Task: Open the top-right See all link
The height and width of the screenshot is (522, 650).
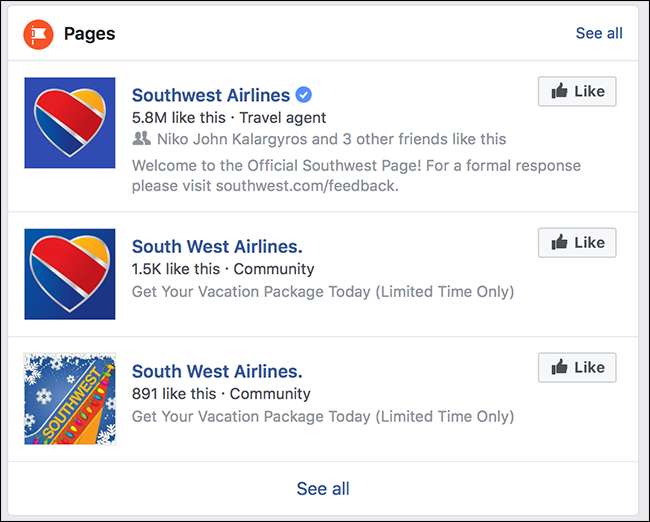Action: (599, 33)
